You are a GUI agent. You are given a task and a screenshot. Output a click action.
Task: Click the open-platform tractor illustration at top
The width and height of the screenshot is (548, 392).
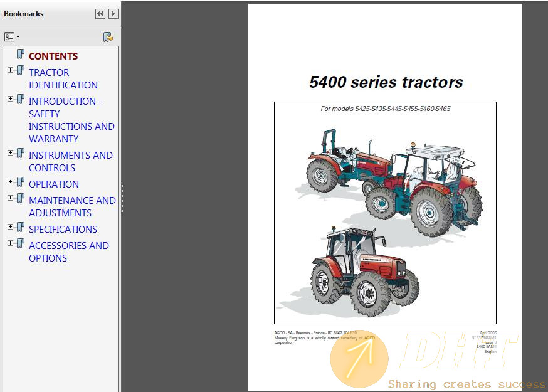coord(349,161)
